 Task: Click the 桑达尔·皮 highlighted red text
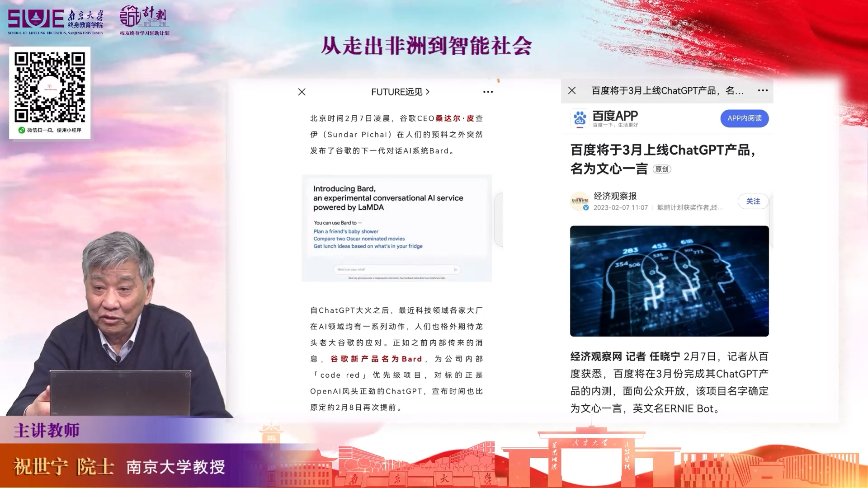[x=455, y=118]
